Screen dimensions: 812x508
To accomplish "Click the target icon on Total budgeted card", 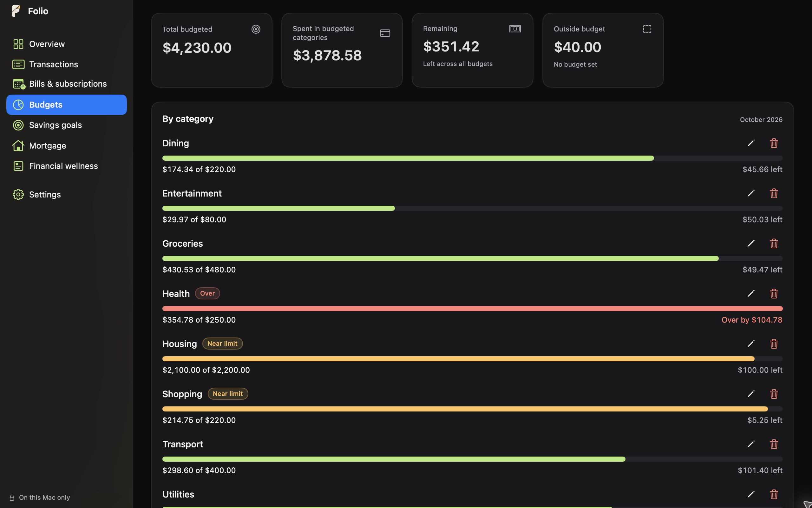I will click(256, 29).
